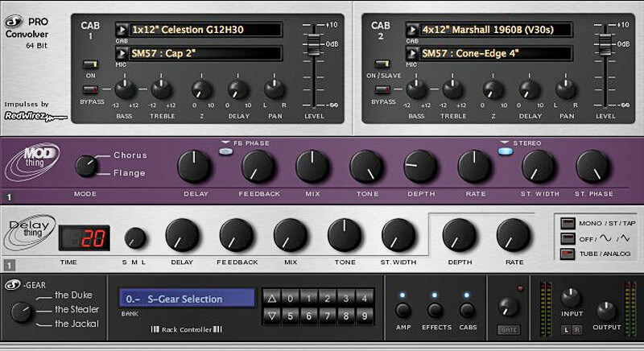The height and width of the screenshot is (351, 644).
Task: Click the CAB 2 PAN knob
Action: [x=566, y=89]
